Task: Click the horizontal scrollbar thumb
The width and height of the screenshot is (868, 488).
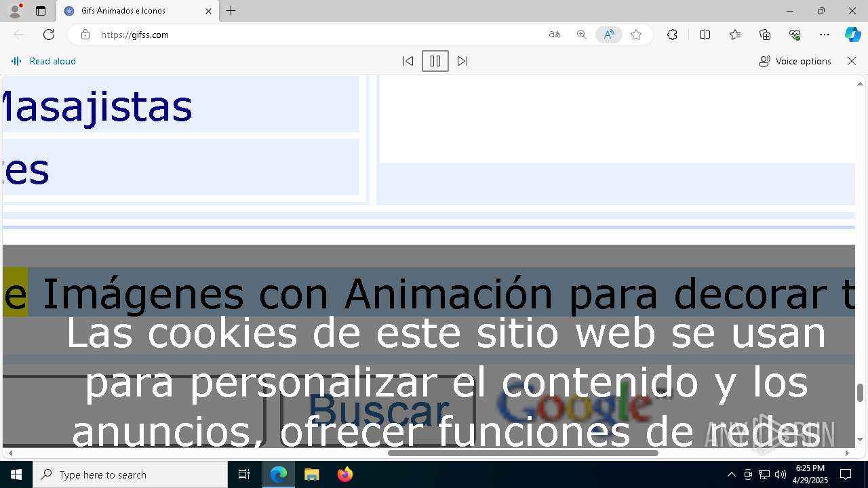Action: (x=523, y=453)
